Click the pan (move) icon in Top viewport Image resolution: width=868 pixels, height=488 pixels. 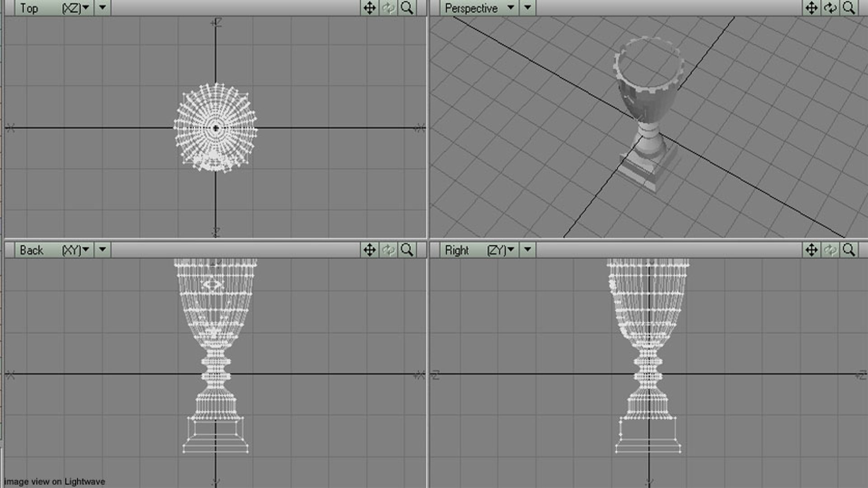click(370, 8)
